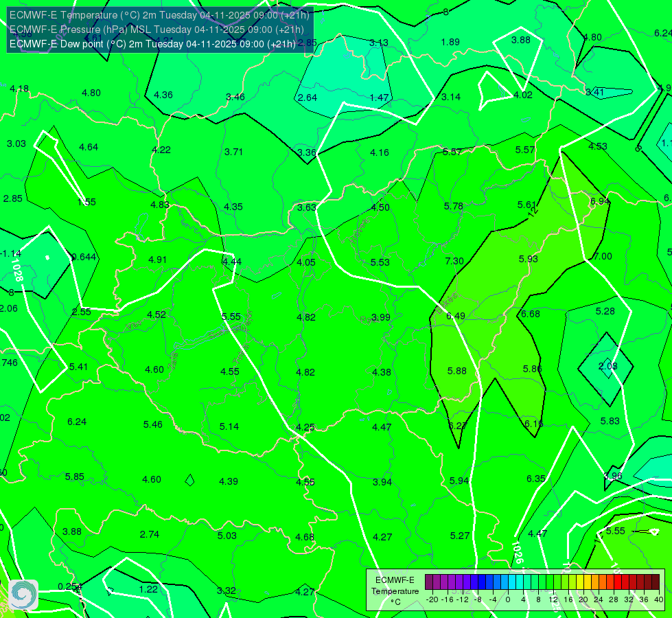Click the map value 4.44
This screenshot has height=618, width=672.
coord(232,262)
